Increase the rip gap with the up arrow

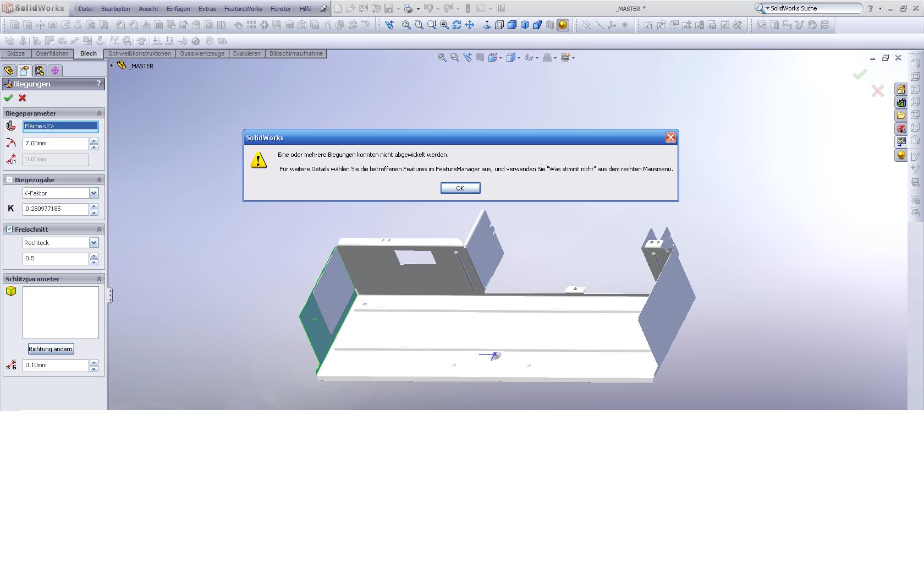pyautogui.click(x=94, y=363)
